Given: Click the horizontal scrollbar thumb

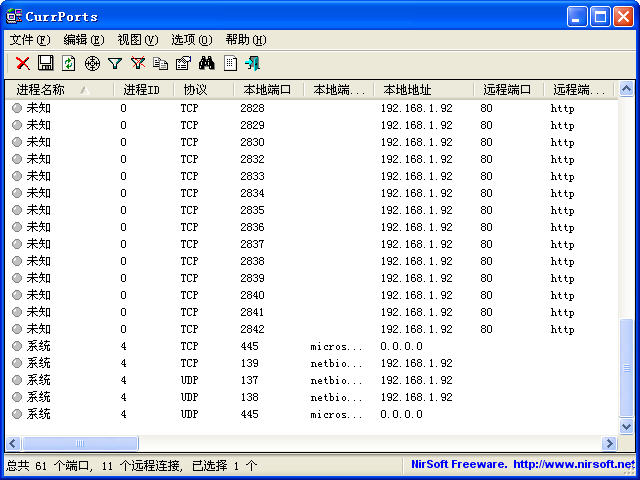Looking at the screenshot, I should click(80, 443).
